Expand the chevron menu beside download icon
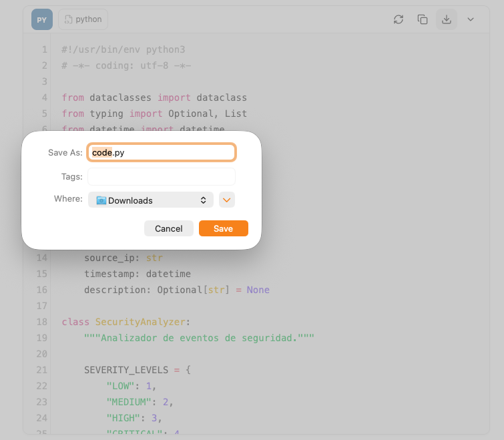The image size is (504, 440). click(x=471, y=19)
